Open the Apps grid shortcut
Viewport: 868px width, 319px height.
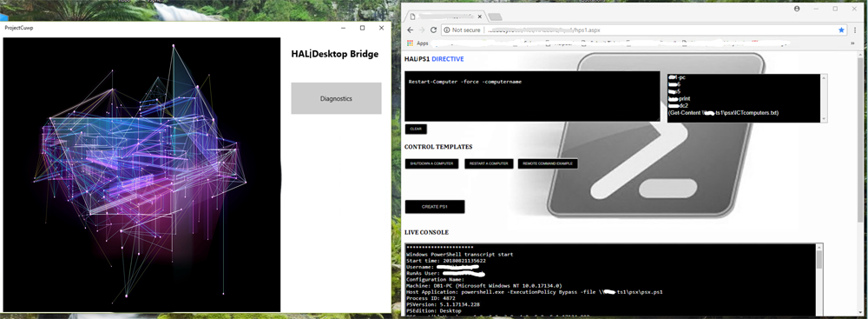(x=418, y=43)
